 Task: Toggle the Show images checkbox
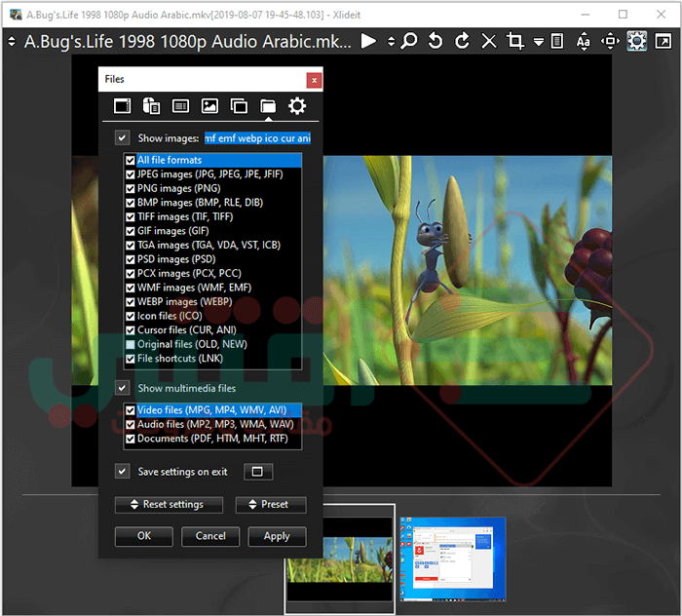click(122, 138)
